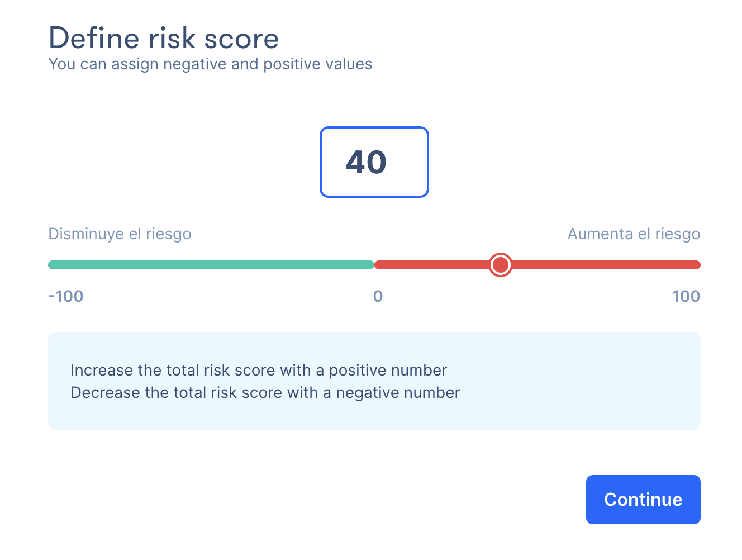Click the light blue information box
Viewport: 742px width, 560px height.
[x=374, y=381]
